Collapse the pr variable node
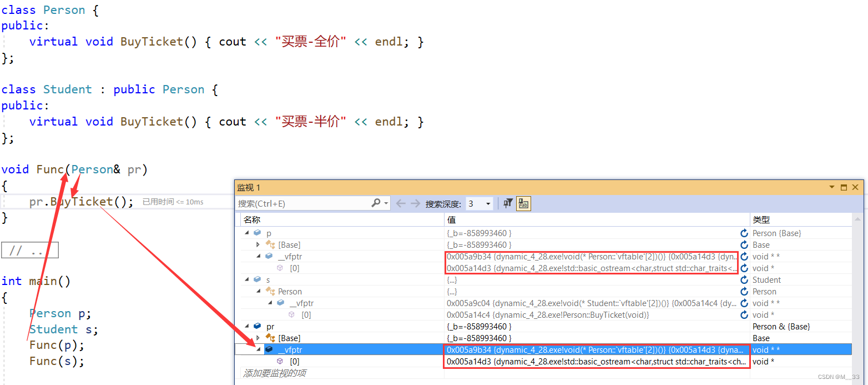The height and width of the screenshot is (385, 868). [246, 326]
